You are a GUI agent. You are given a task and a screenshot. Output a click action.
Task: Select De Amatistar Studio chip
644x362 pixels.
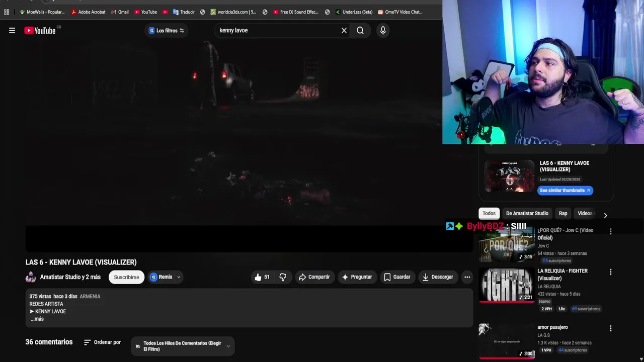click(x=527, y=214)
